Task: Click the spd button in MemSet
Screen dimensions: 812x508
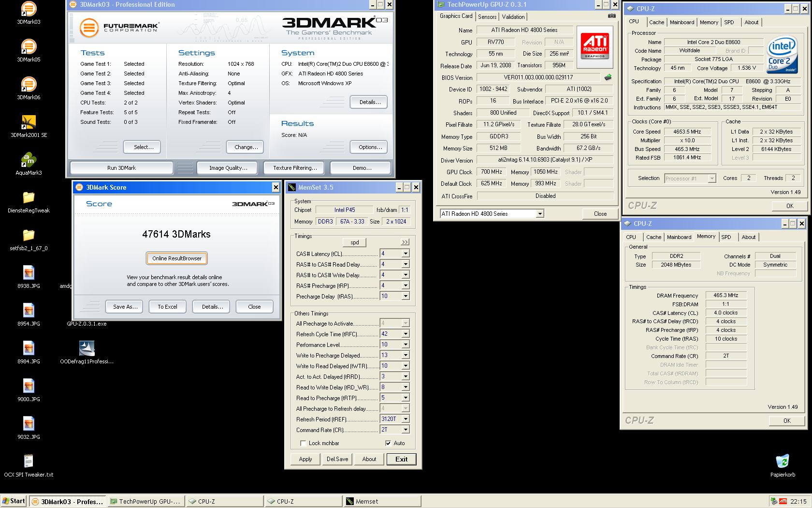Action: pos(355,242)
